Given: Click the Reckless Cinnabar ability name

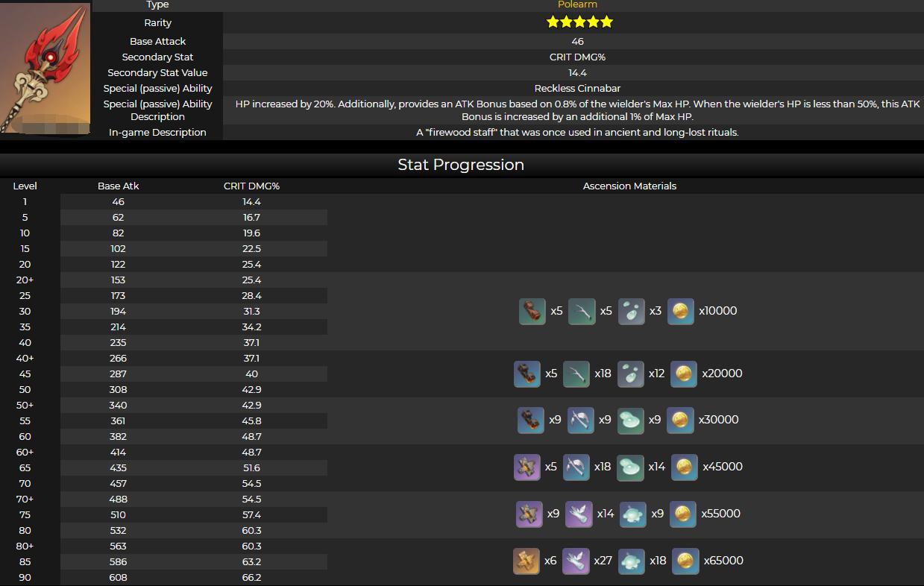Looking at the screenshot, I should point(577,89).
